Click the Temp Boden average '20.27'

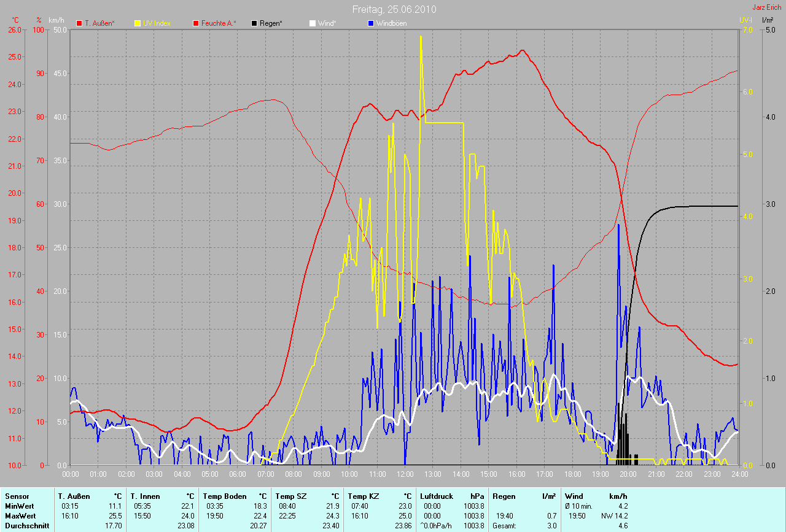[x=259, y=525]
